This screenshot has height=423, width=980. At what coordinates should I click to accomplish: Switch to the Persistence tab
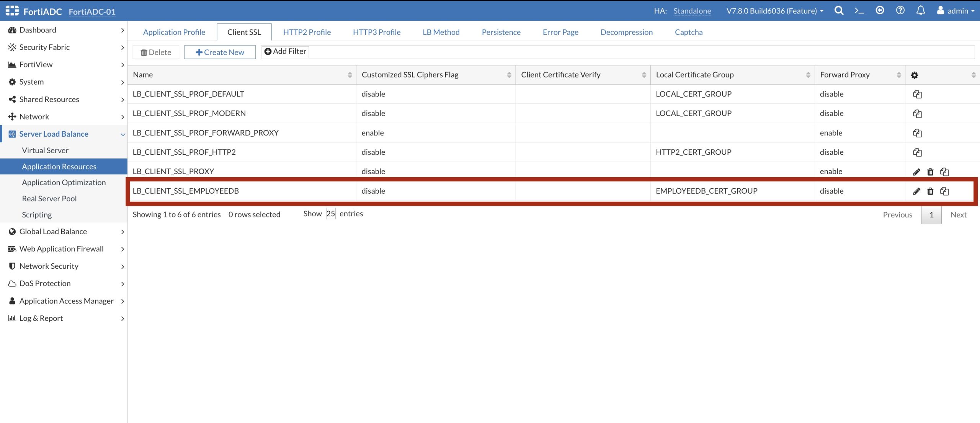click(x=501, y=32)
